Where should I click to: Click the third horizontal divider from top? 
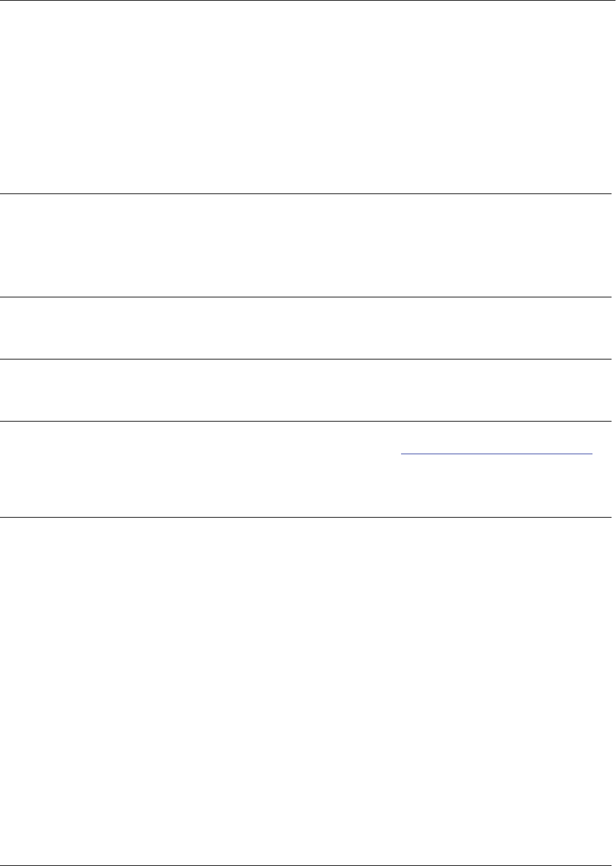coord(308,297)
